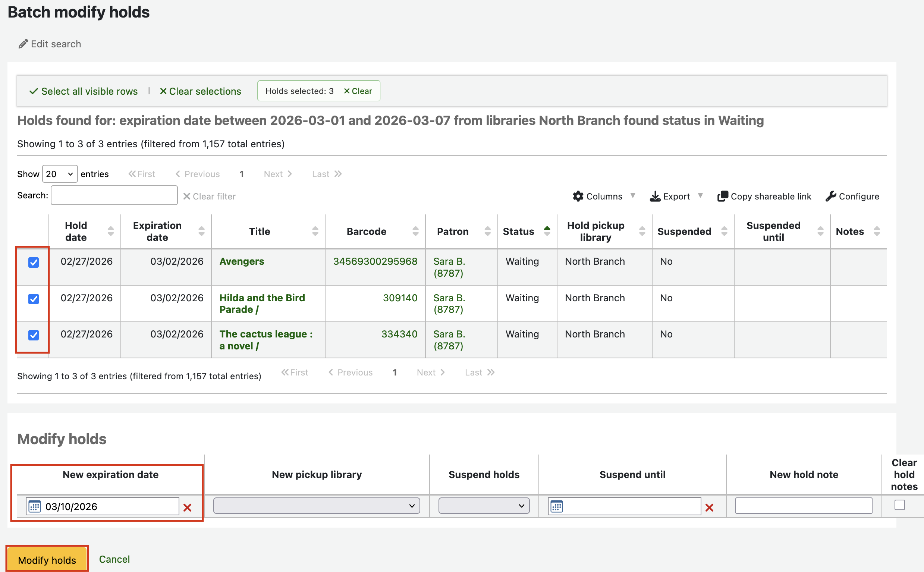
Task: Click the Columns gear icon
Action: click(x=578, y=197)
